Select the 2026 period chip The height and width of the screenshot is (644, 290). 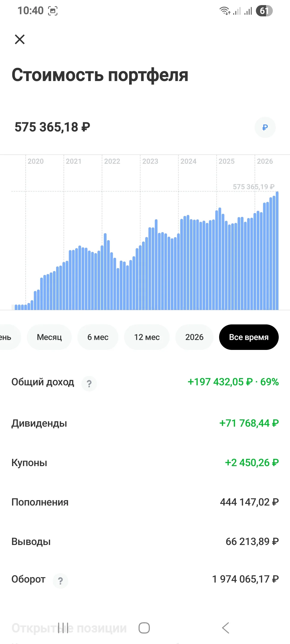tap(194, 337)
